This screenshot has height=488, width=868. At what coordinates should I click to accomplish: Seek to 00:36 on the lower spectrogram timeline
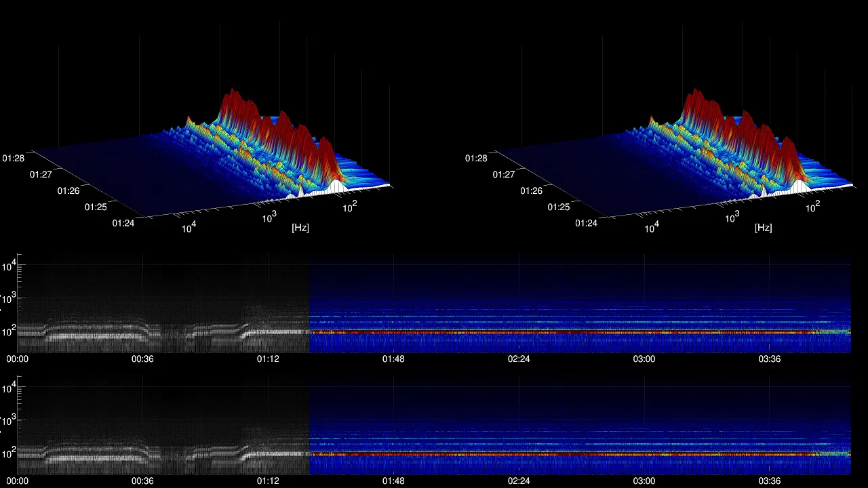click(142, 481)
